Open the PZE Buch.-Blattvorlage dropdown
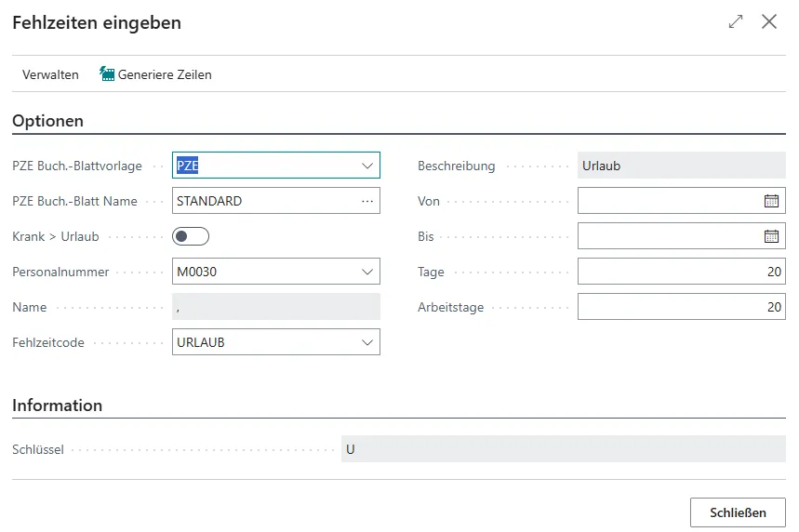Viewport: 799px width, 532px height. click(x=366, y=166)
